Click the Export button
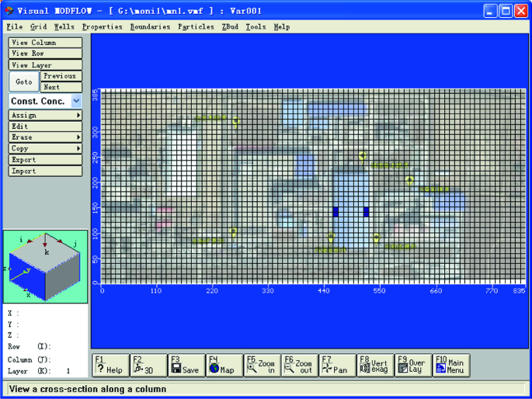The height and width of the screenshot is (399, 532). 45,160
